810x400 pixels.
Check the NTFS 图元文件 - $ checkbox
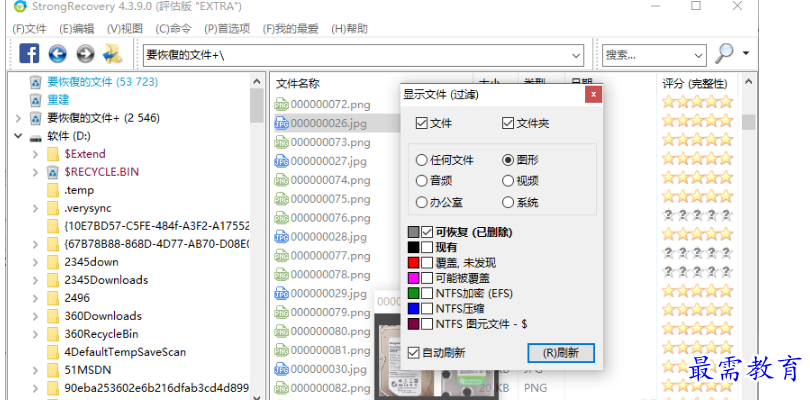click(427, 325)
